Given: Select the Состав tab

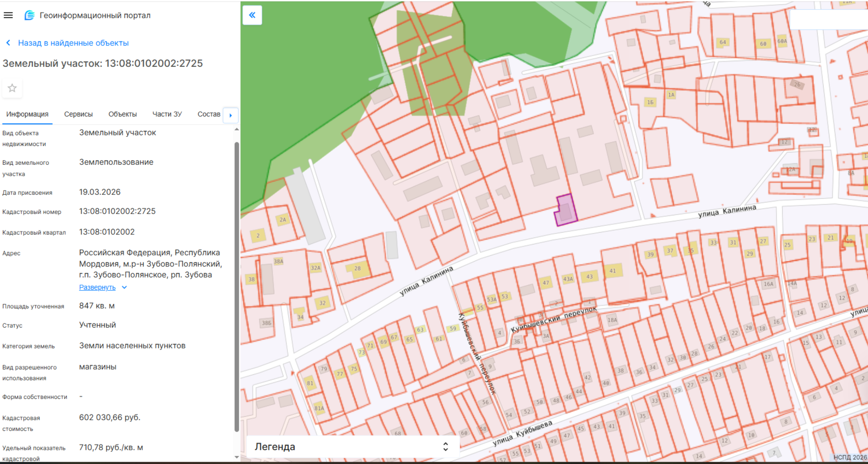Looking at the screenshot, I should click(x=209, y=114).
